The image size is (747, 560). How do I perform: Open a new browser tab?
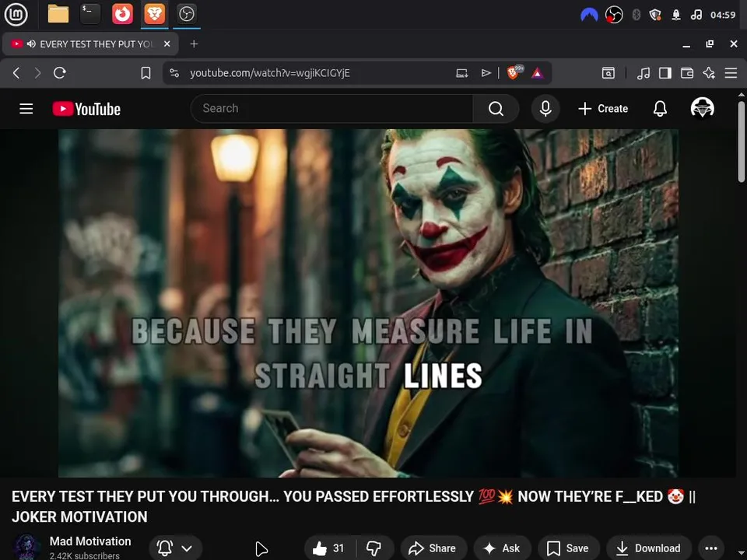(x=194, y=44)
